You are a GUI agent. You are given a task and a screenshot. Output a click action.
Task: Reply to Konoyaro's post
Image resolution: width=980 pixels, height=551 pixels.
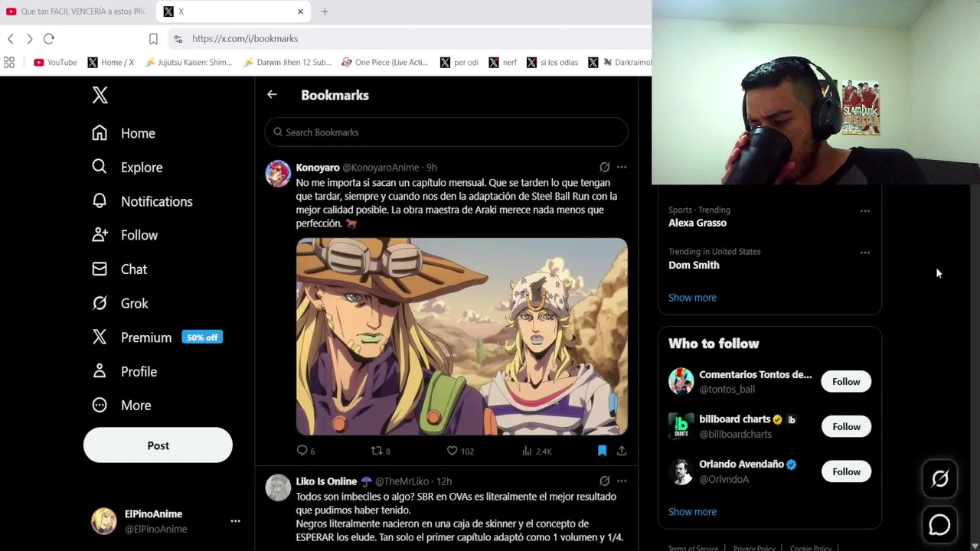coord(305,451)
